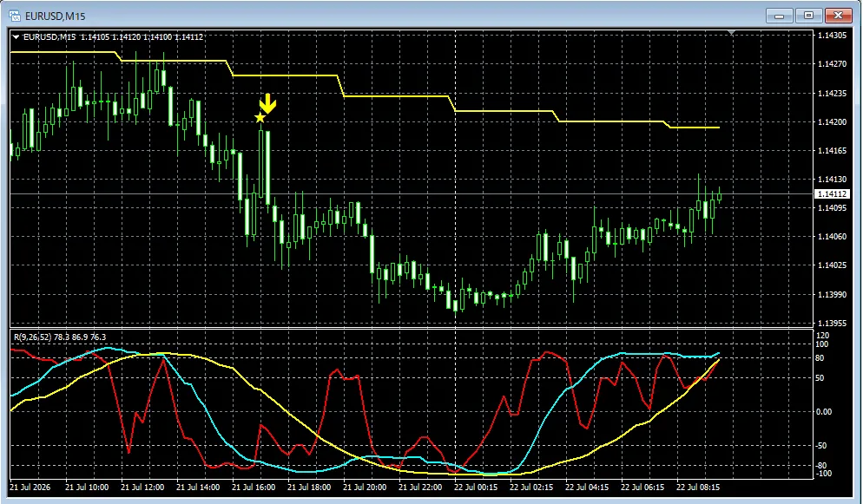This screenshot has width=863, height=504.
Task: Click time axis label 21 Jul 18:00
Action: coord(309,487)
